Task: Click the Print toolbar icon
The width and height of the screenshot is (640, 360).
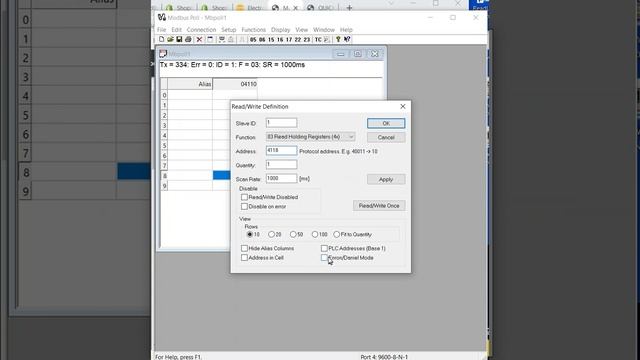Action: [x=188, y=40]
